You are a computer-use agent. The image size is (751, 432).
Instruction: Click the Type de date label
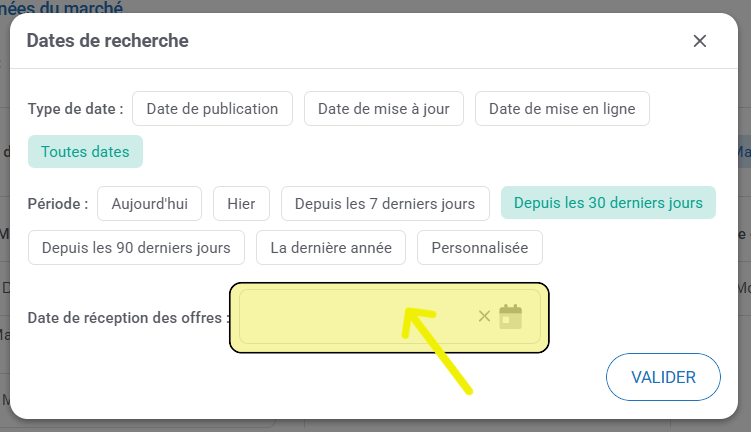coord(75,109)
